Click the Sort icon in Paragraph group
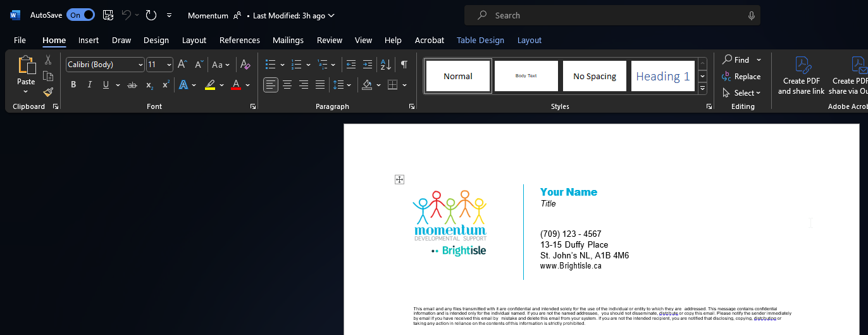Image resolution: width=868 pixels, height=335 pixels. tap(385, 65)
